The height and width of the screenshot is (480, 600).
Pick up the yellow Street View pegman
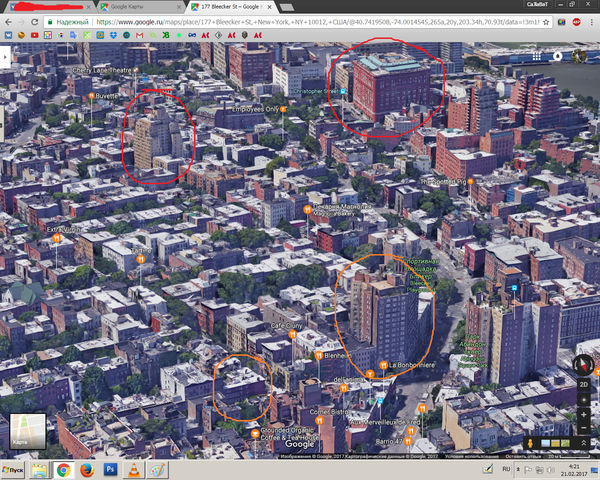[x=529, y=442]
